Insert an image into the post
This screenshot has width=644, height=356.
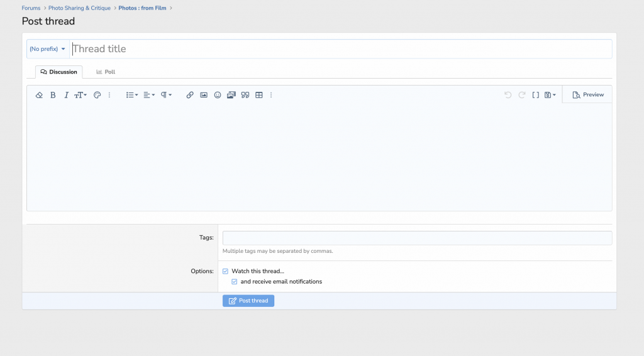pyautogui.click(x=204, y=95)
